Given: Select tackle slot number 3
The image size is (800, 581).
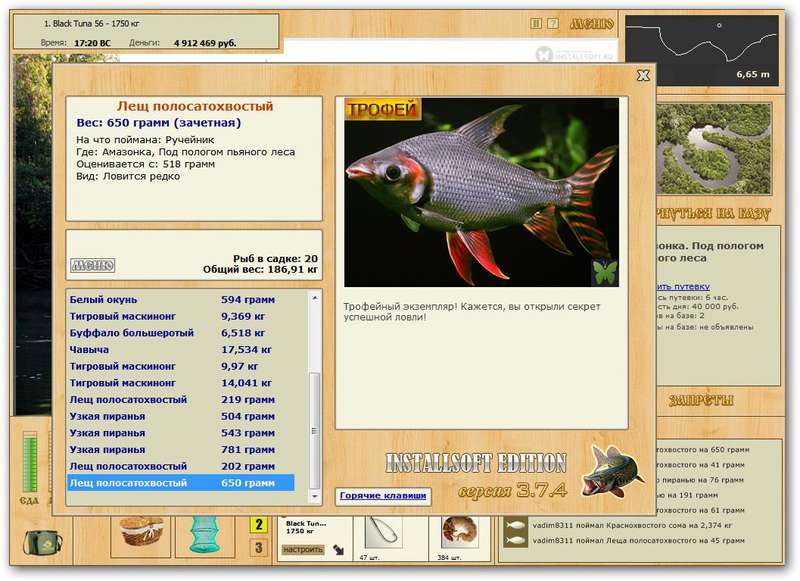Looking at the screenshot, I should pyautogui.click(x=259, y=548).
